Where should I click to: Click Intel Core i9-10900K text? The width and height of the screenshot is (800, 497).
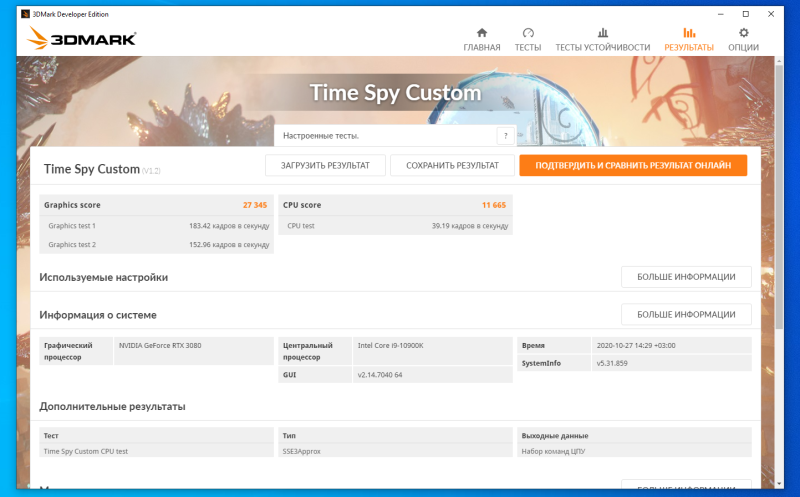(390, 345)
